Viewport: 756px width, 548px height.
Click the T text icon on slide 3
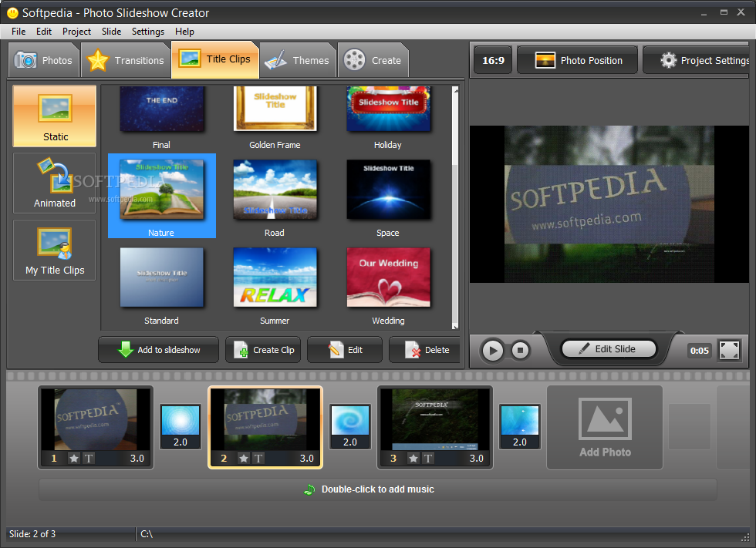pyautogui.click(x=428, y=459)
